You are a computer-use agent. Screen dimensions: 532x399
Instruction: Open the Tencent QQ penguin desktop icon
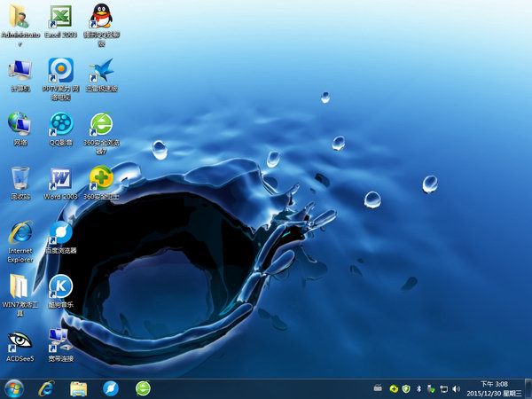(101, 17)
